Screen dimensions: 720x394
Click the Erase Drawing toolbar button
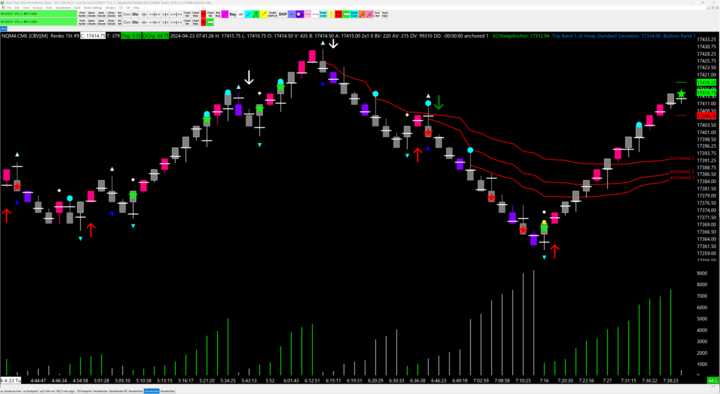point(323,14)
